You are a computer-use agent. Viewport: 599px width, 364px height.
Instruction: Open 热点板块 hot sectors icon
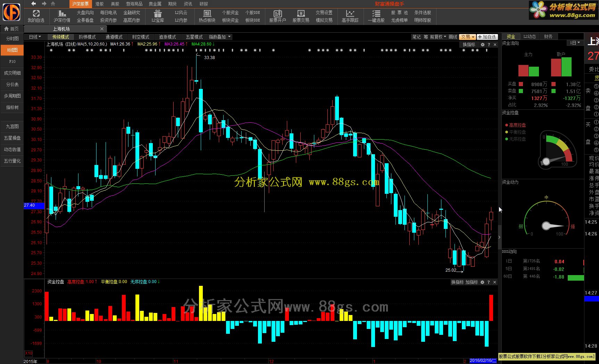(x=207, y=16)
